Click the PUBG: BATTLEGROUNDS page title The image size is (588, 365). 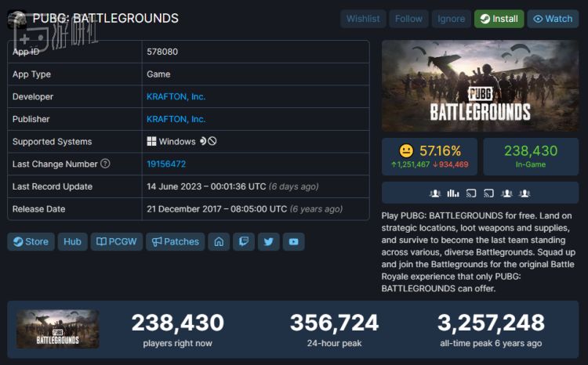(105, 18)
